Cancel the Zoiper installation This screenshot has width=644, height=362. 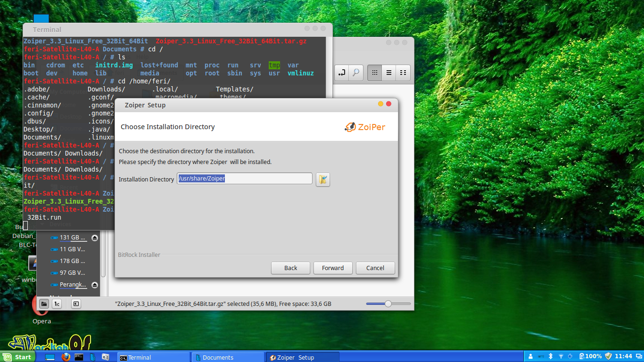click(x=375, y=268)
